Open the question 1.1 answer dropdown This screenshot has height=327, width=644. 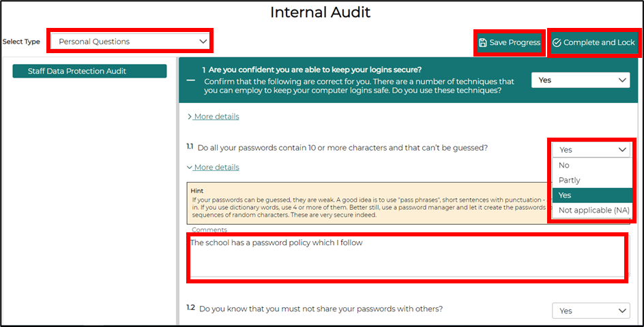pyautogui.click(x=592, y=150)
